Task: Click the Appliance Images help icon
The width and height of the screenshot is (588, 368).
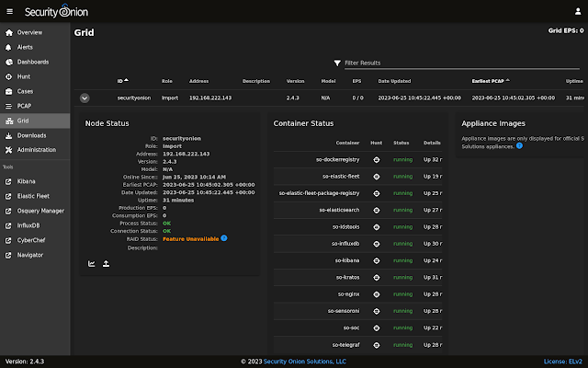Action: tap(519, 145)
